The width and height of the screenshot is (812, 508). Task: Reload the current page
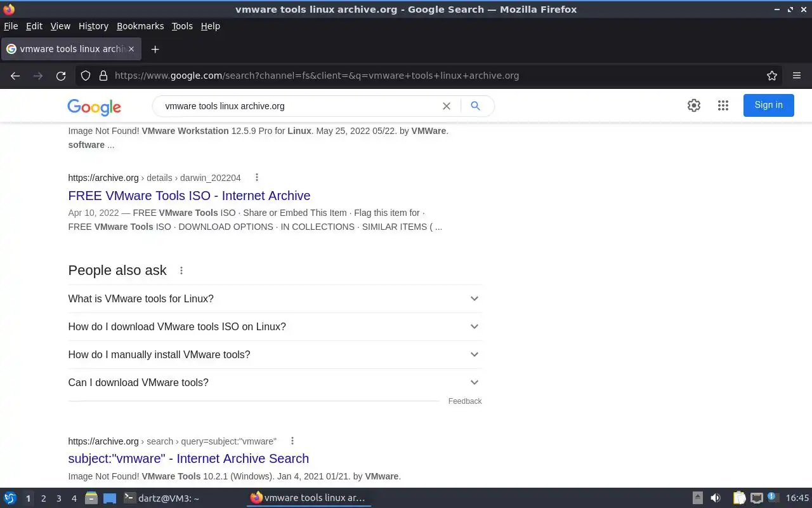(x=61, y=76)
